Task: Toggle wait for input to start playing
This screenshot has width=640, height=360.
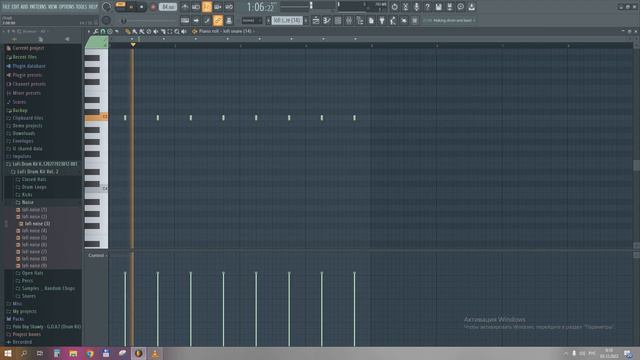Action: tap(196, 7)
